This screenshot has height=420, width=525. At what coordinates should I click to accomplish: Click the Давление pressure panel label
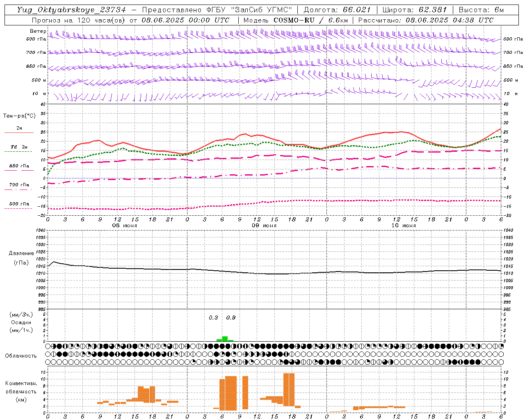point(21,253)
